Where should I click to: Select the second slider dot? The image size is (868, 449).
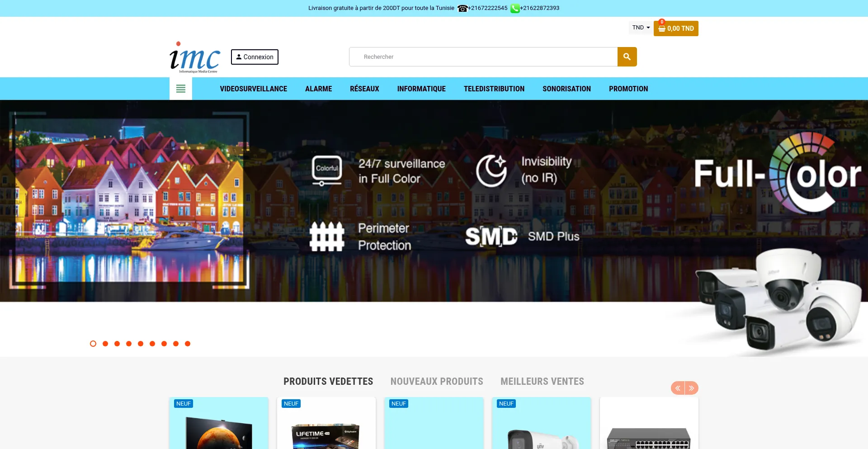[105, 344]
